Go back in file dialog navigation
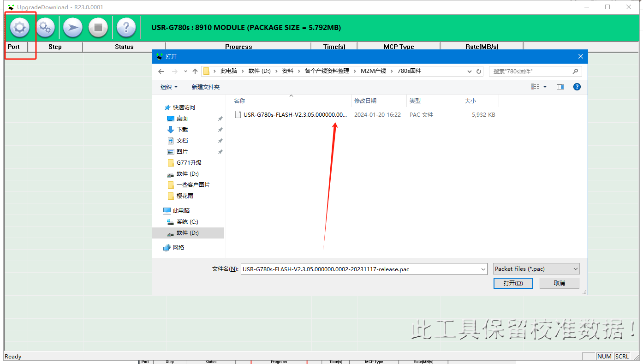Screen dimensions: 643x364 pos(161,72)
